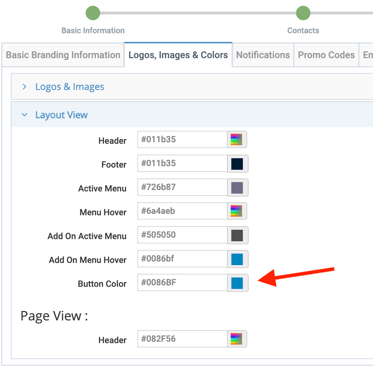
Task: Click the Button Color label
Action: 102,284
